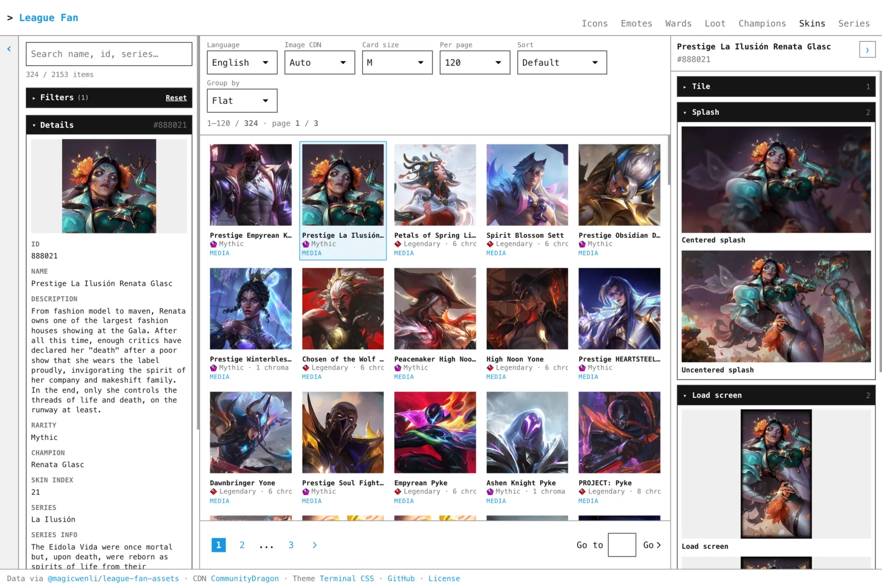The width and height of the screenshot is (882, 588).
Task: Select the Prestige Soul Fighter card
Action: 343,448
